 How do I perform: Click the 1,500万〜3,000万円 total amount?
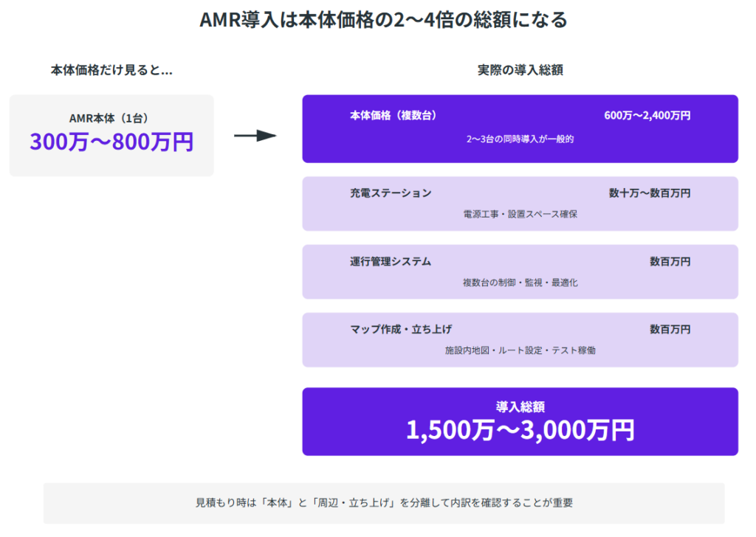(x=520, y=430)
